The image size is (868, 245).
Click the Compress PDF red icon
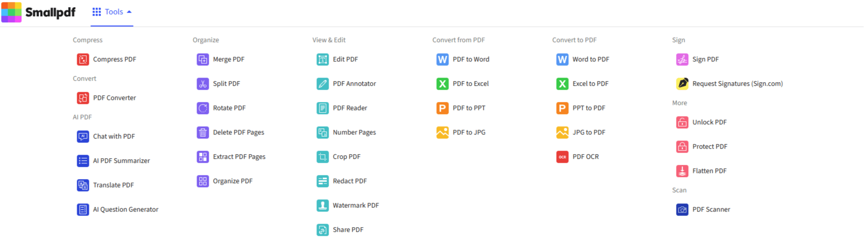pos(83,59)
